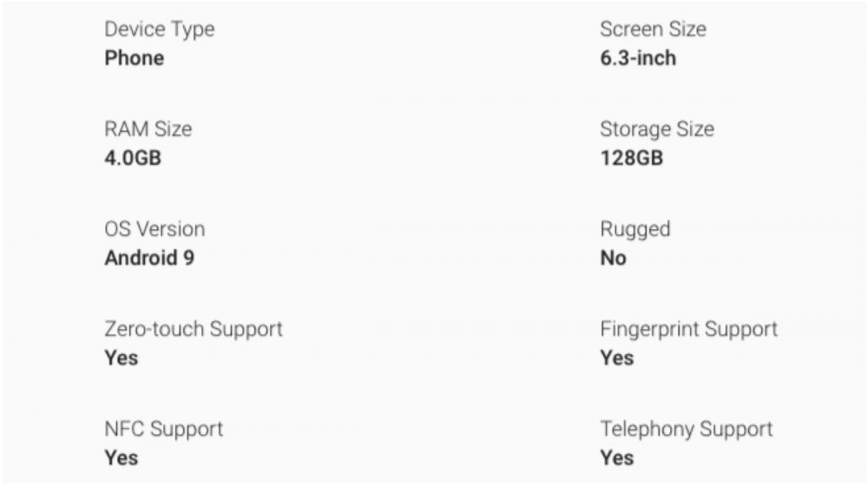Select Yes under Fingerprint Support

click(616, 358)
